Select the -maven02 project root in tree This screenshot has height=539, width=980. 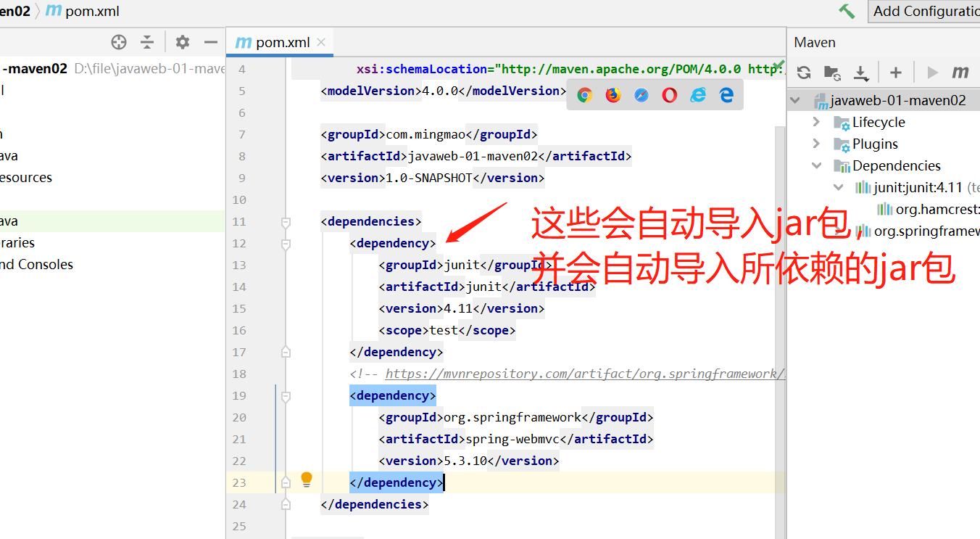pyautogui.click(x=36, y=69)
